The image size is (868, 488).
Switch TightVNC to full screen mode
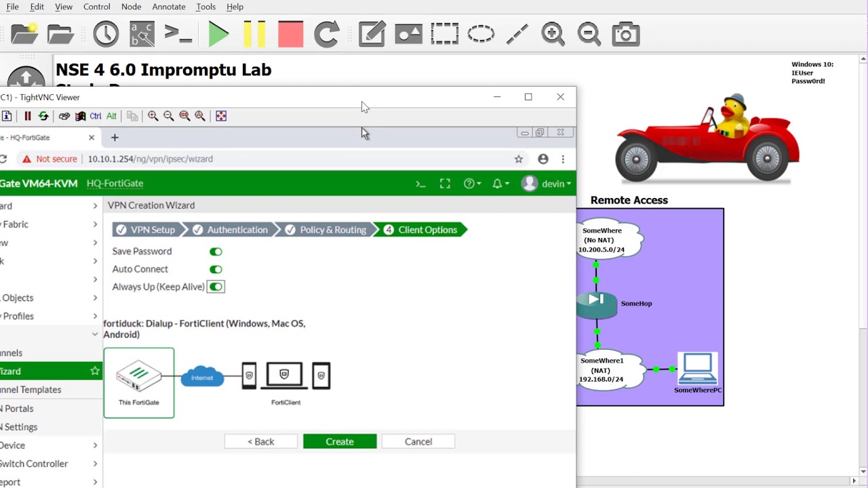click(221, 116)
